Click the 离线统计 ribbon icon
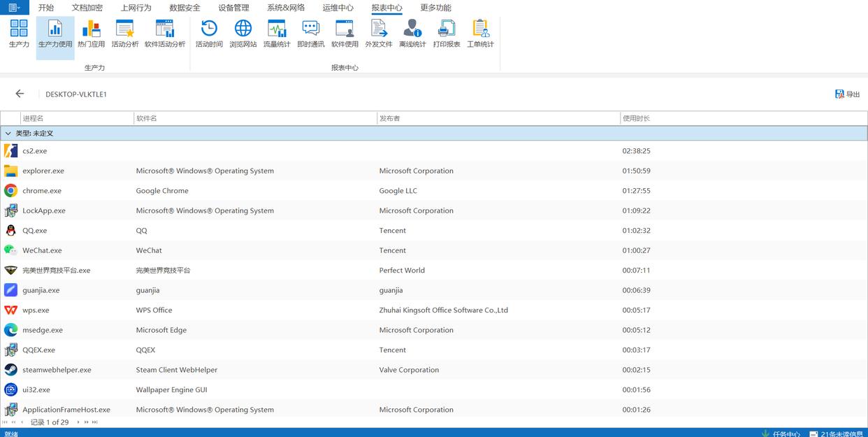This screenshot has width=868, height=437. tap(412, 34)
